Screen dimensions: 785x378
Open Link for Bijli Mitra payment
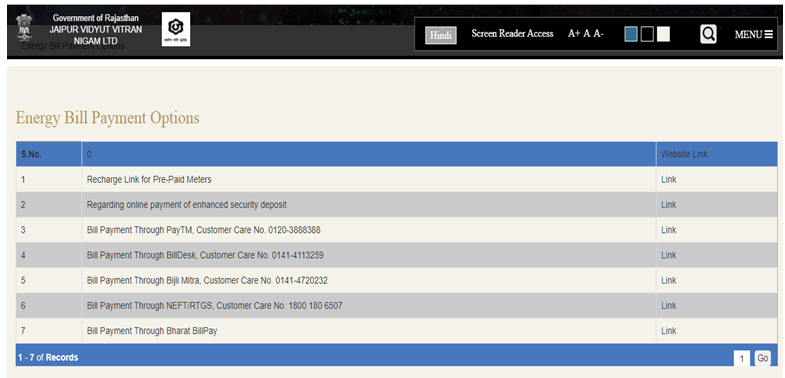click(668, 280)
